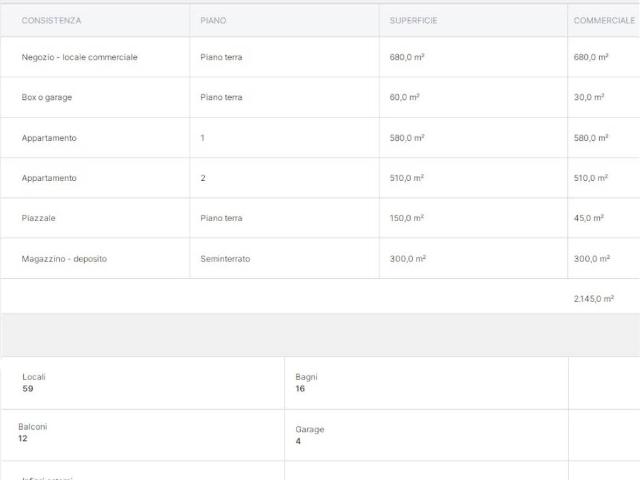The width and height of the screenshot is (640, 480).
Task: Click the 680,0 m² superficie value
Action: [x=407, y=57]
